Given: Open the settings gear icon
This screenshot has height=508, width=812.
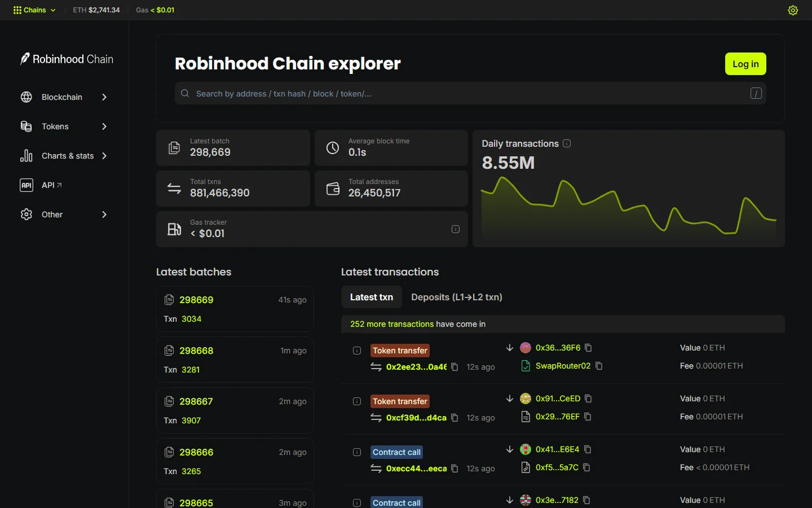Looking at the screenshot, I should click(793, 10).
